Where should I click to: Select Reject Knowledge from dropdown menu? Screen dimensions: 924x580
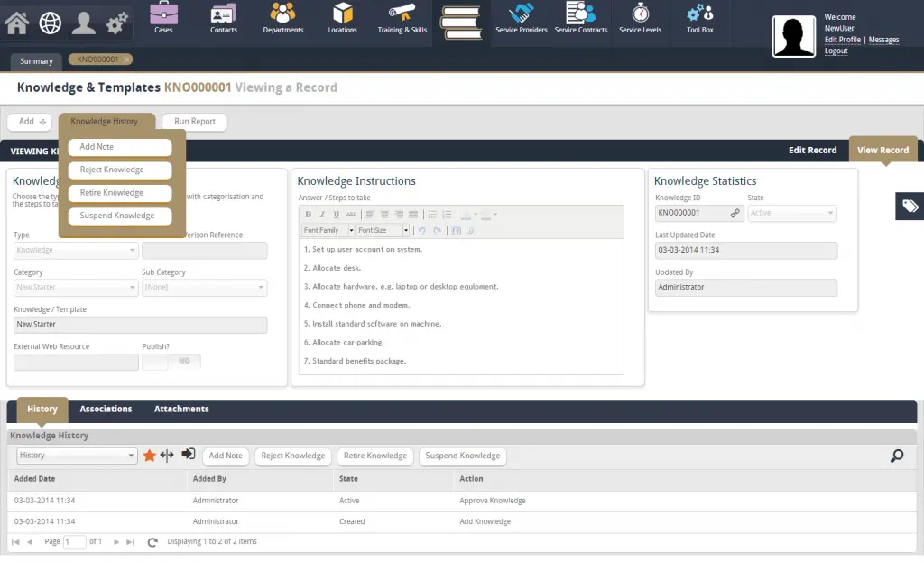(120, 170)
